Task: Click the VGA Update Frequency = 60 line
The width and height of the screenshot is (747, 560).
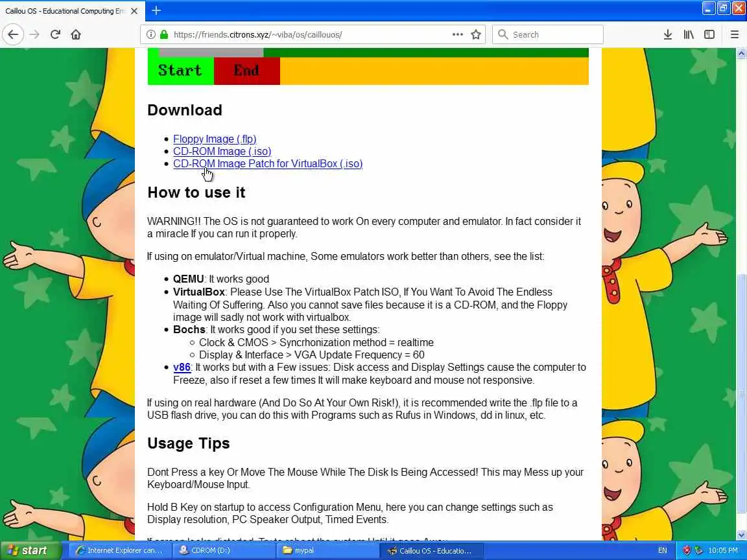Action: [311, 355]
